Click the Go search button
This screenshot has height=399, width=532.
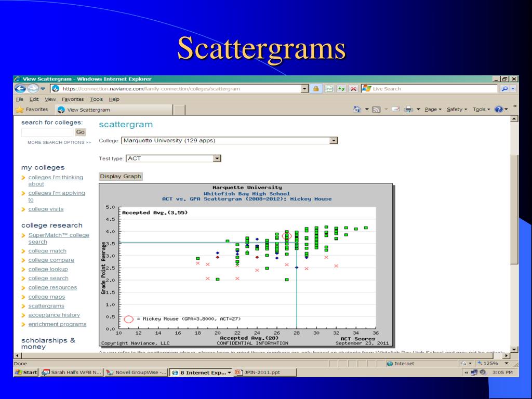tap(81, 132)
